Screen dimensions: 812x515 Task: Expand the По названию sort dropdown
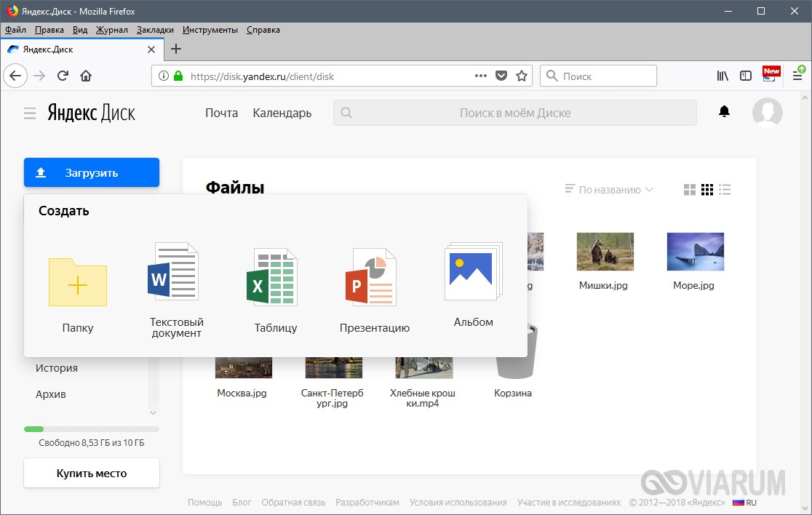point(609,190)
